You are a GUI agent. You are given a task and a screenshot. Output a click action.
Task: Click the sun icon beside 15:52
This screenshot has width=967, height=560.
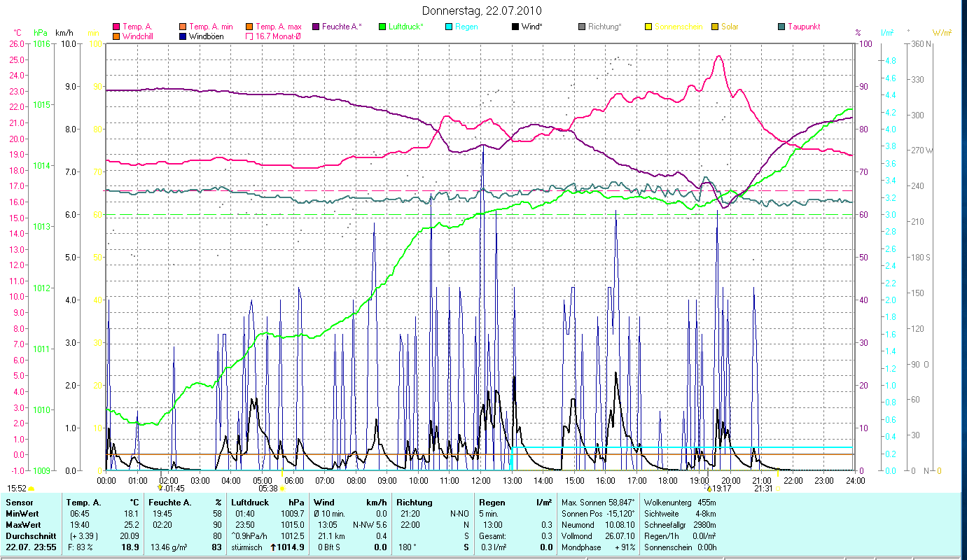[32, 489]
